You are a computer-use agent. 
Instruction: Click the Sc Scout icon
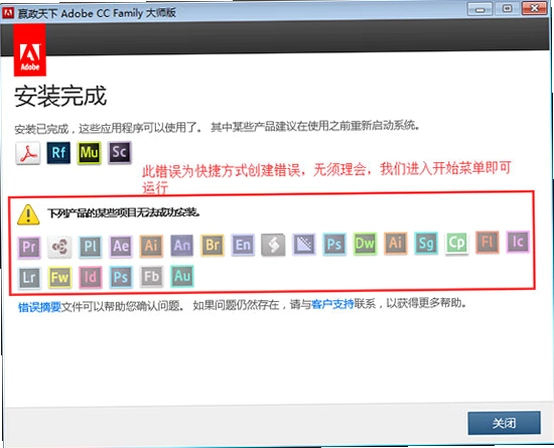(119, 152)
